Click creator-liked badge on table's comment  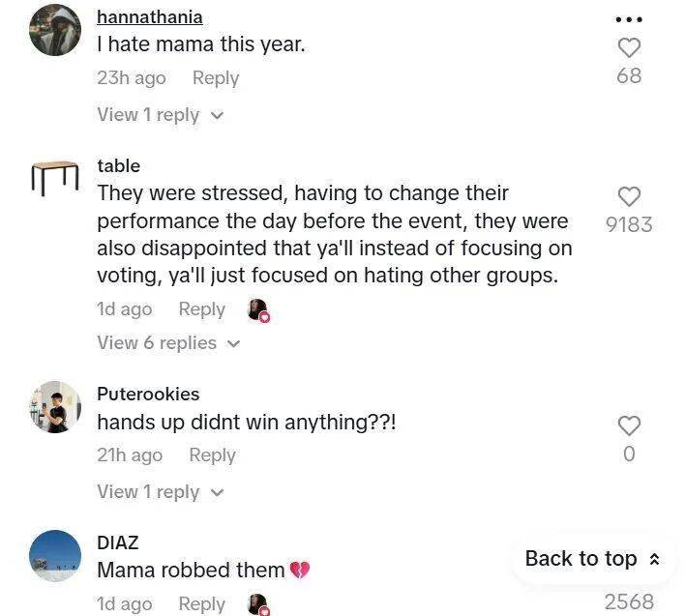[258, 309]
